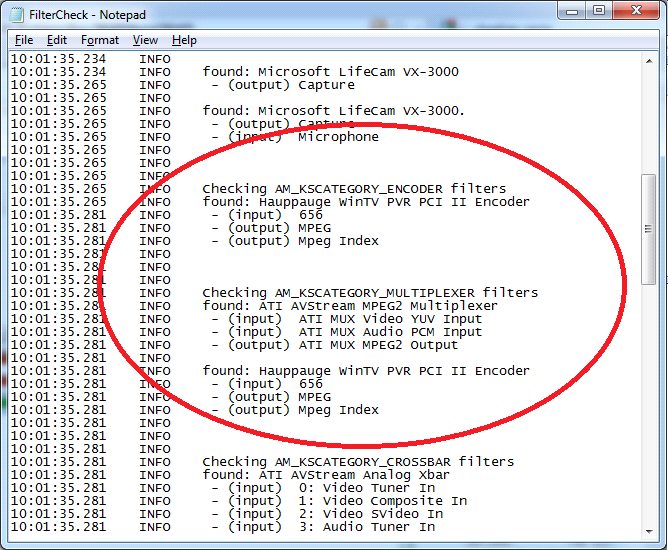The width and height of the screenshot is (668, 550).
Task: Click 'ATI MUX Video YUV Input' line
Action: coord(346,319)
